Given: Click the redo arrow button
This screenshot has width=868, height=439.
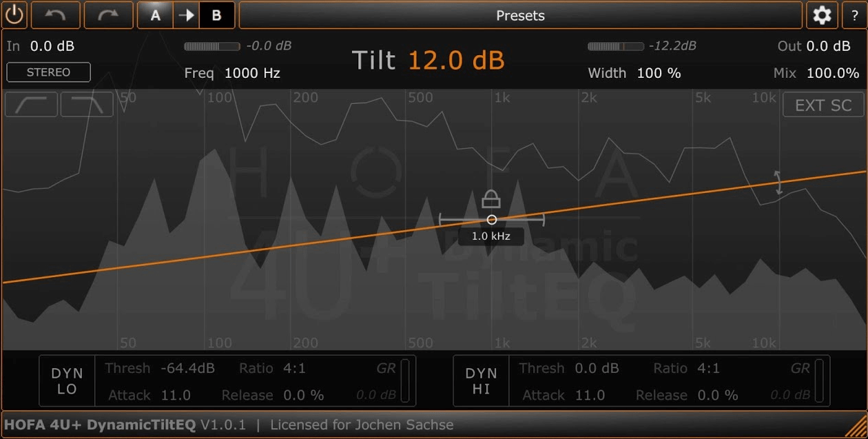Looking at the screenshot, I should (108, 15).
